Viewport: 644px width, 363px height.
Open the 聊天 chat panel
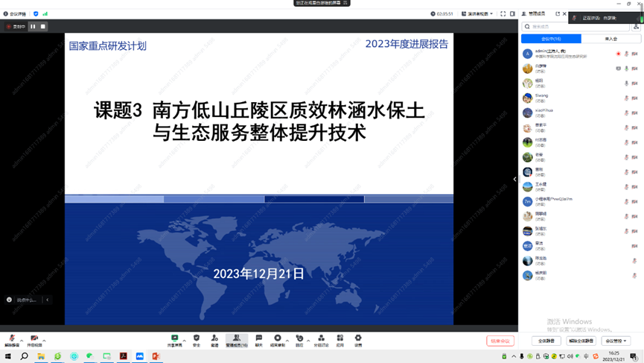[x=259, y=341]
